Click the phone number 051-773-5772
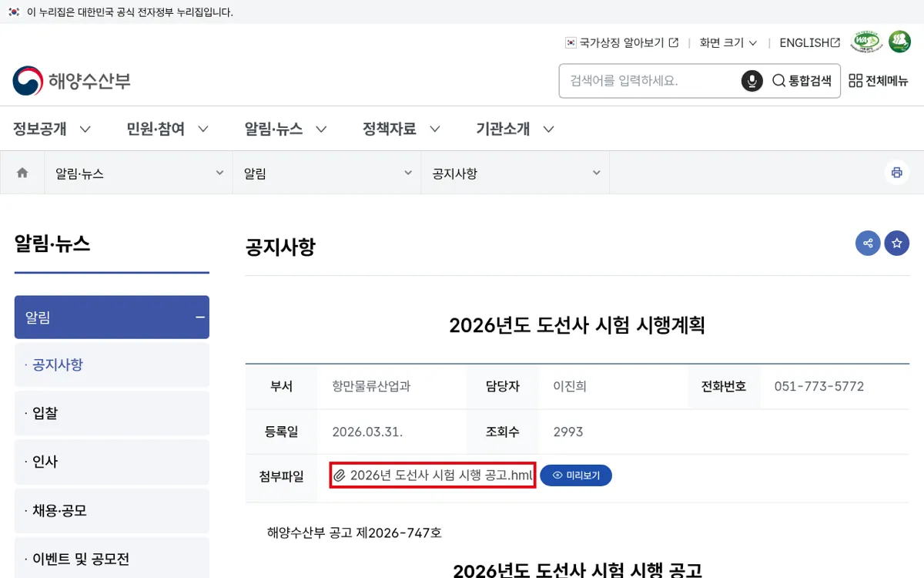 pyautogui.click(x=819, y=386)
